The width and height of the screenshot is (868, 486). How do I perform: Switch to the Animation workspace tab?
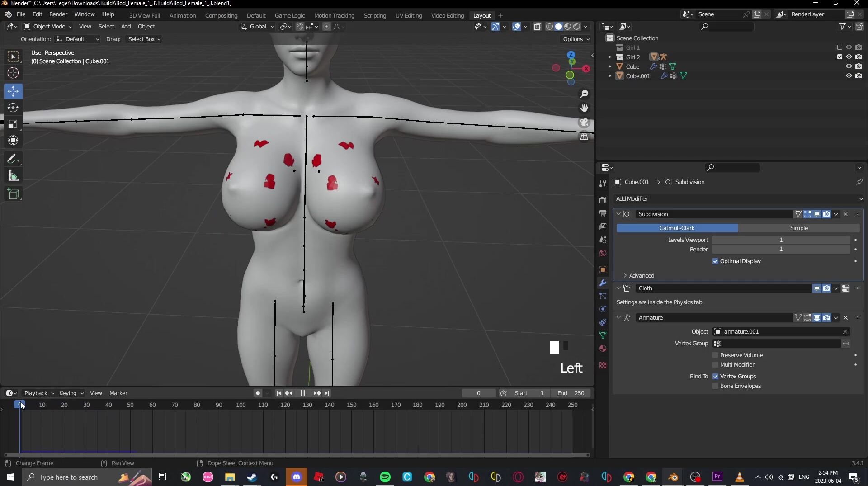pos(182,15)
